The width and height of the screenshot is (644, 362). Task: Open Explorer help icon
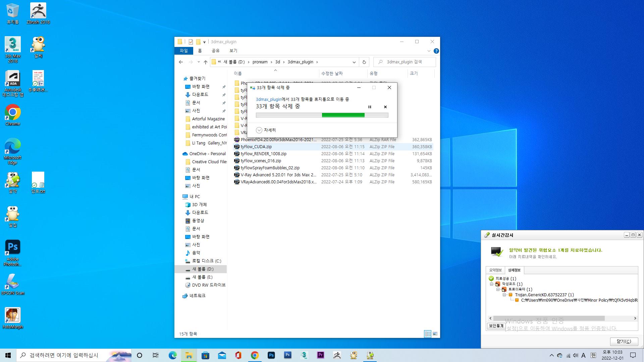436,51
